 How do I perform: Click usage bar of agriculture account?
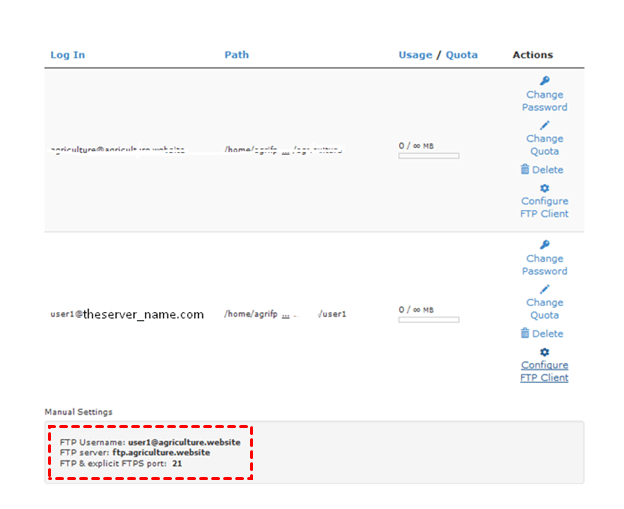[428, 156]
